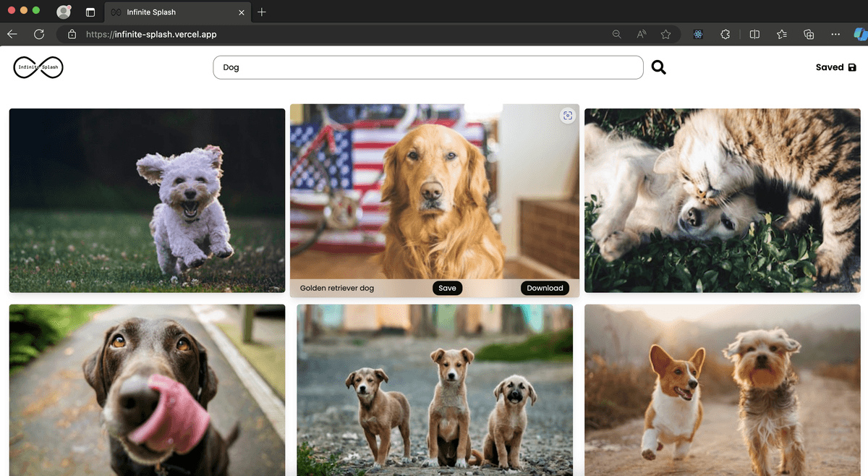The height and width of the screenshot is (476, 868).
Task: Toggle split screen view in toolbar
Action: [754, 34]
